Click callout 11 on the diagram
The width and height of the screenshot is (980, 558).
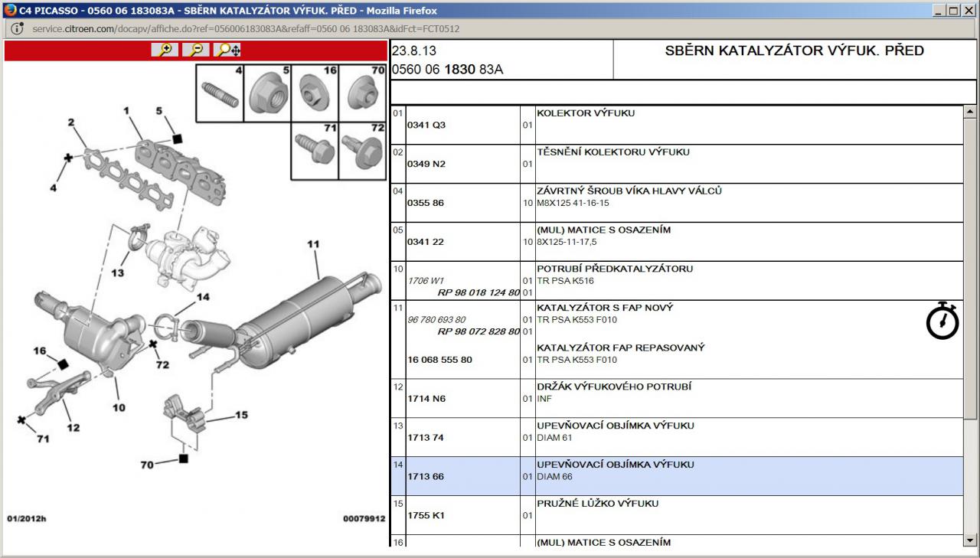(x=313, y=245)
